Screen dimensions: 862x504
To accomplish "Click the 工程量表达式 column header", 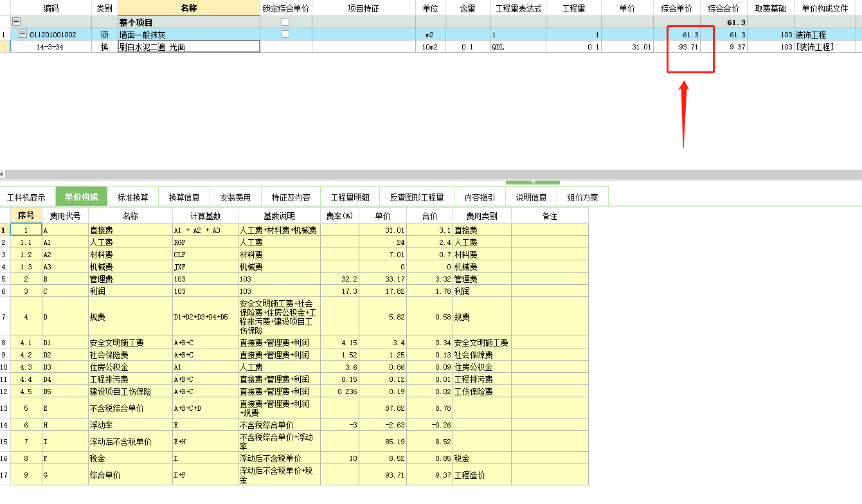I will tap(519, 8).
